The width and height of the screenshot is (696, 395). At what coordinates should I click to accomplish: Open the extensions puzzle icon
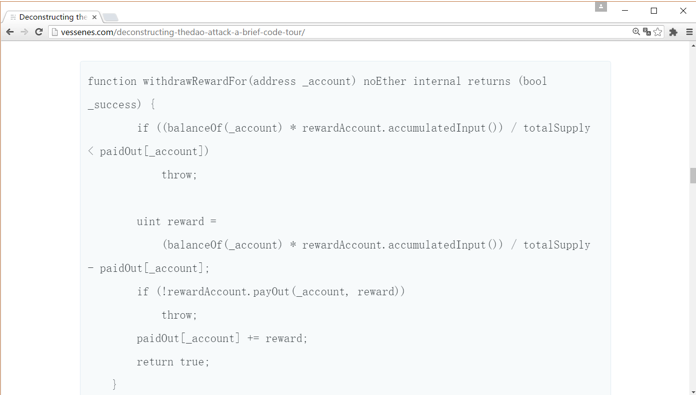pos(673,32)
